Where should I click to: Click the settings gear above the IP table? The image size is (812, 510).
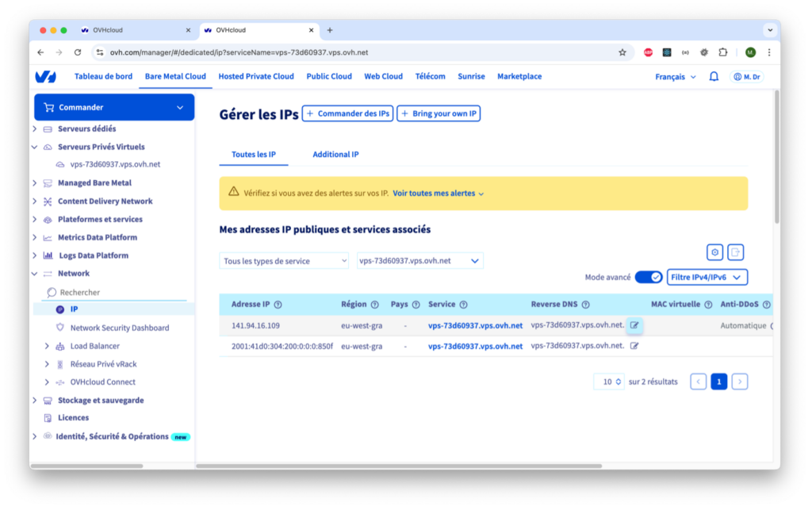click(714, 252)
